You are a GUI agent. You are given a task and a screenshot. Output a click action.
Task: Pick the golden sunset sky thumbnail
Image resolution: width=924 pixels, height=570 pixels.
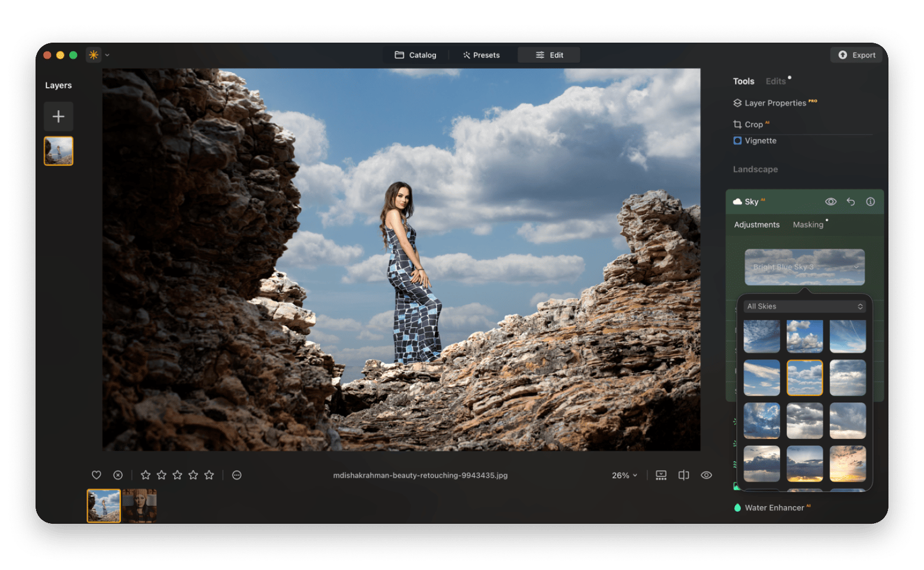(848, 464)
